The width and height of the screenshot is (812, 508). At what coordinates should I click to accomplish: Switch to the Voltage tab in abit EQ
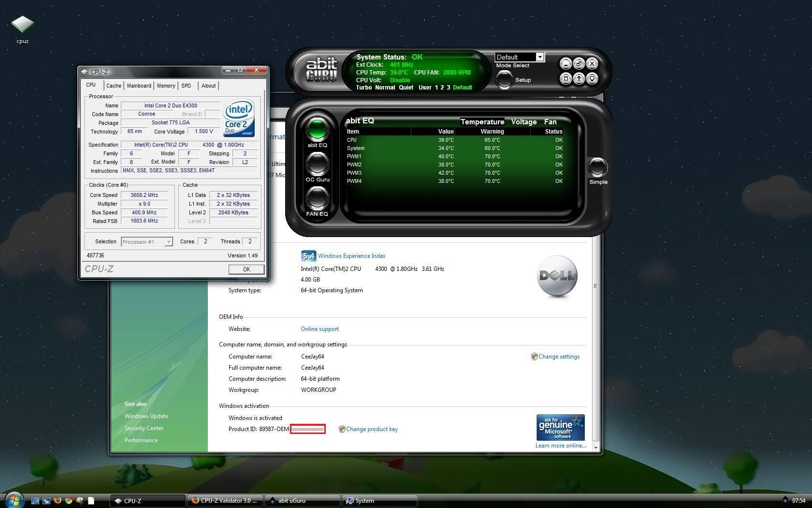524,122
